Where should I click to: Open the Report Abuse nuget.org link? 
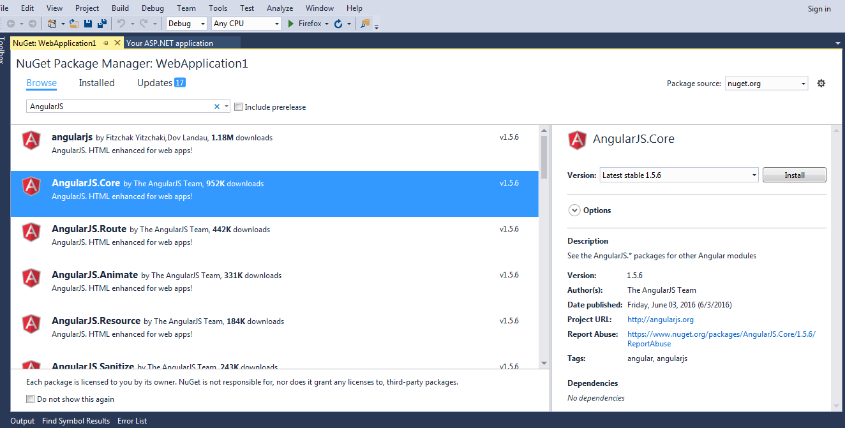pyautogui.click(x=722, y=339)
